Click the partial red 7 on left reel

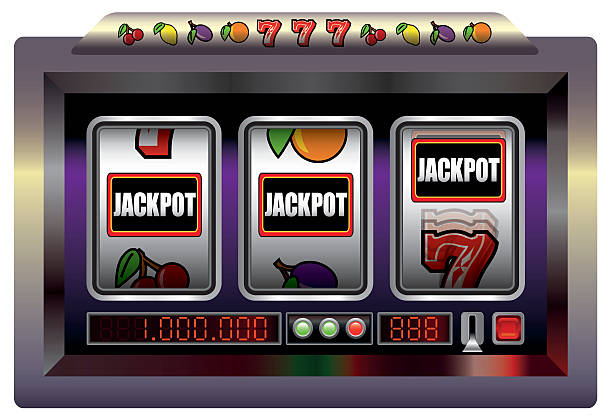[155, 143]
